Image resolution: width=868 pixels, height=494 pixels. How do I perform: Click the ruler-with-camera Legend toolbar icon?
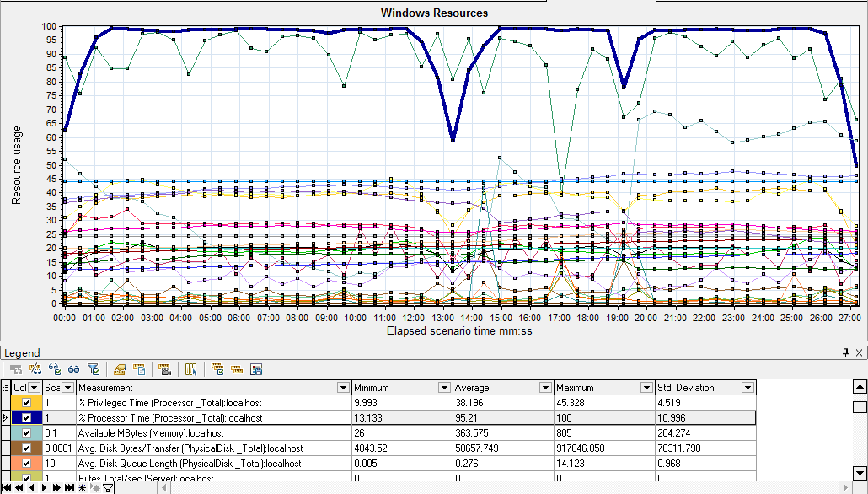164,369
